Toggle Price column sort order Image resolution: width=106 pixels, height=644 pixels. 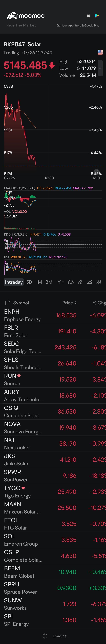[69, 303]
